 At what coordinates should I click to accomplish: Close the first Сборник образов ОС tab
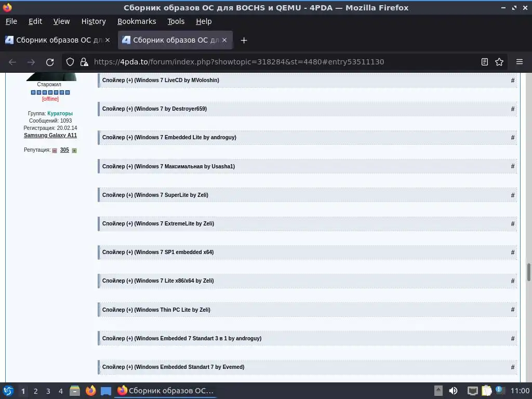[x=108, y=40]
